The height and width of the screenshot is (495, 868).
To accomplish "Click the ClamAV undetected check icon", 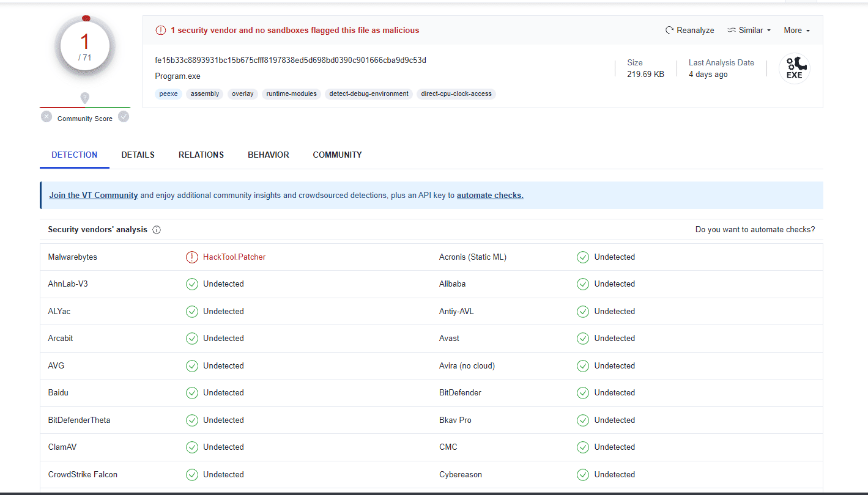I will point(192,447).
